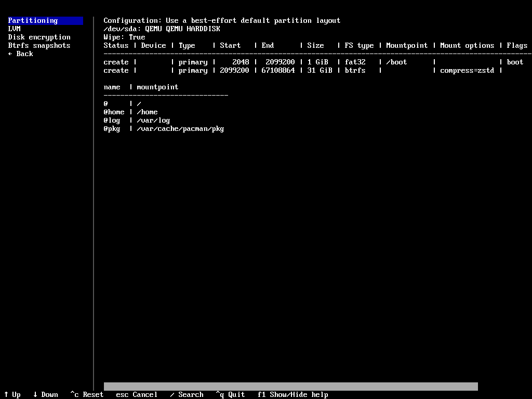Click the compress=zstd mount option
The height and width of the screenshot is (399, 532).
coord(466,70)
